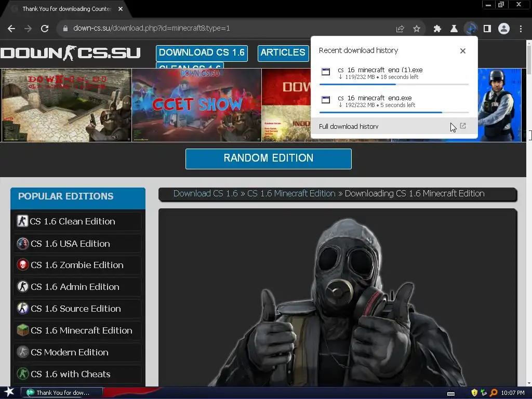
Task: Click the gas mask soldier image
Action: 338,302
